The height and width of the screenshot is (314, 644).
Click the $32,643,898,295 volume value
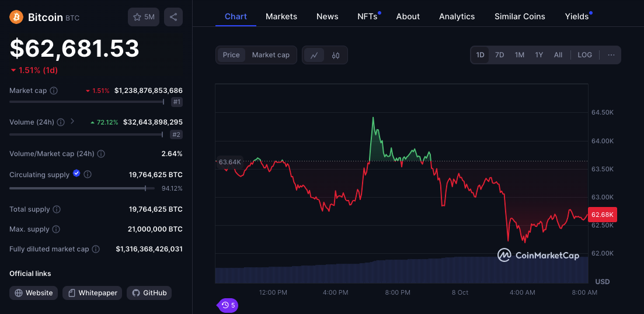pyautogui.click(x=153, y=122)
